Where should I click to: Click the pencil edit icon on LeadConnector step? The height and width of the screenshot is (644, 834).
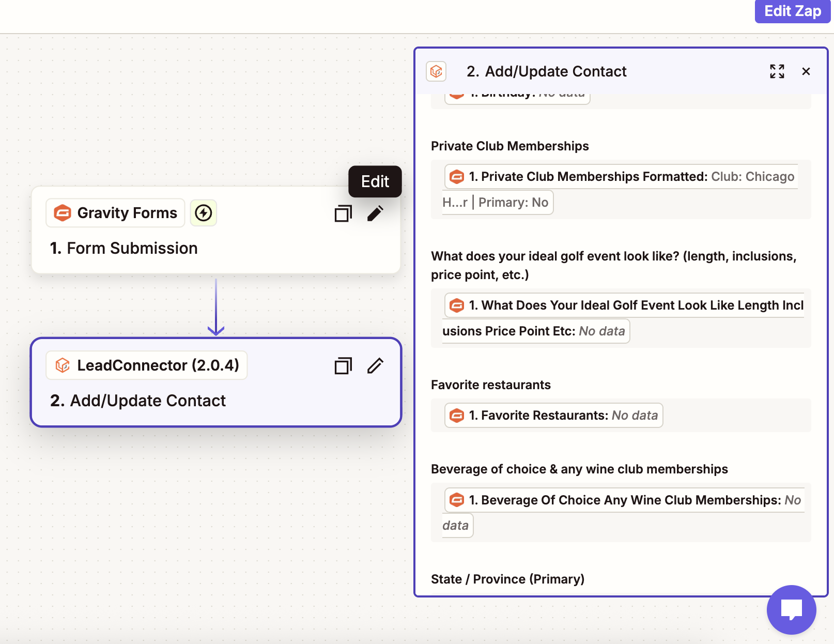[x=376, y=365]
